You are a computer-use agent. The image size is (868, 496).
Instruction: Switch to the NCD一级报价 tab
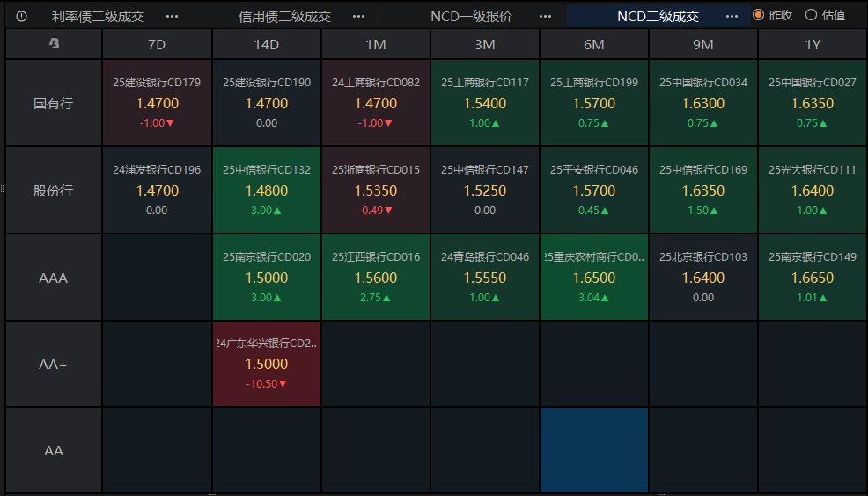pos(471,16)
